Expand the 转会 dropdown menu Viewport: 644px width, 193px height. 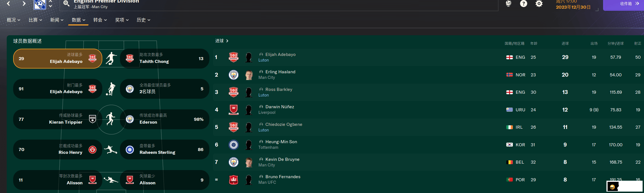100,20
